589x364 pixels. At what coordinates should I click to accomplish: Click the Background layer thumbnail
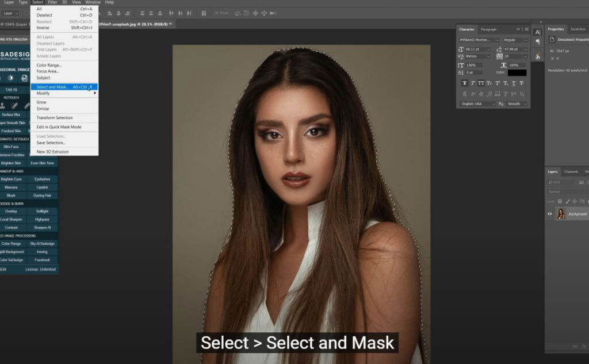(560, 213)
